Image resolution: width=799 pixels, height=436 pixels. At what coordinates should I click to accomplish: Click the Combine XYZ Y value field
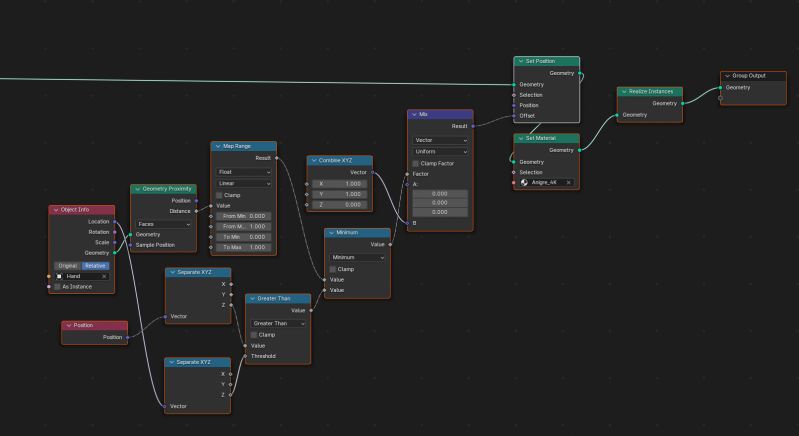click(x=340, y=195)
